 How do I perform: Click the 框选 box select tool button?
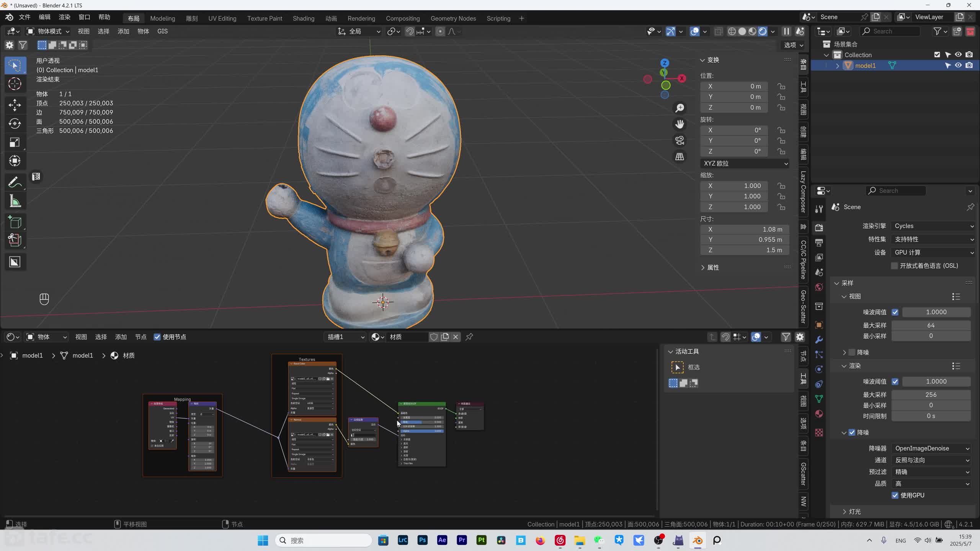tap(677, 367)
